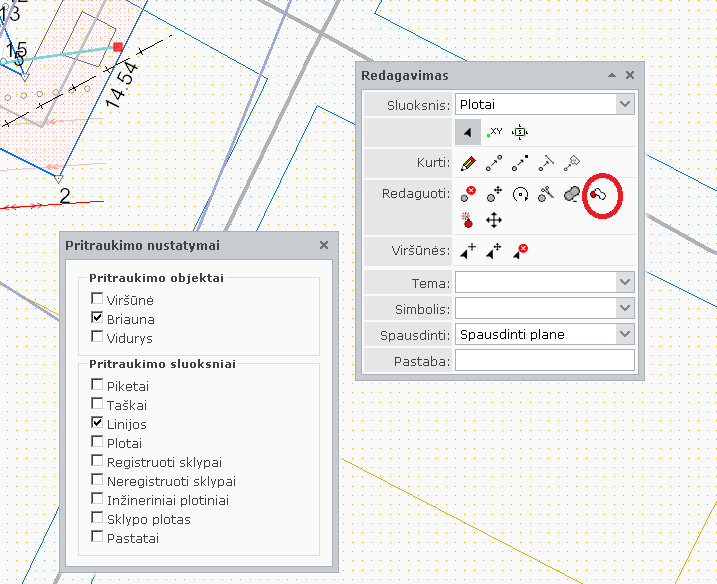The height and width of the screenshot is (584, 717).
Task: Choose the perpendicular red line tool in Kurti
Action: coord(546,163)
